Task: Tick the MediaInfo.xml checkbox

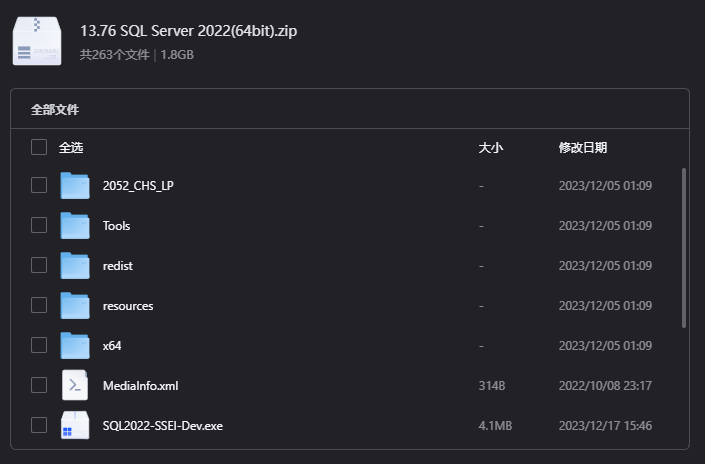Action: [x=39, y=385]
